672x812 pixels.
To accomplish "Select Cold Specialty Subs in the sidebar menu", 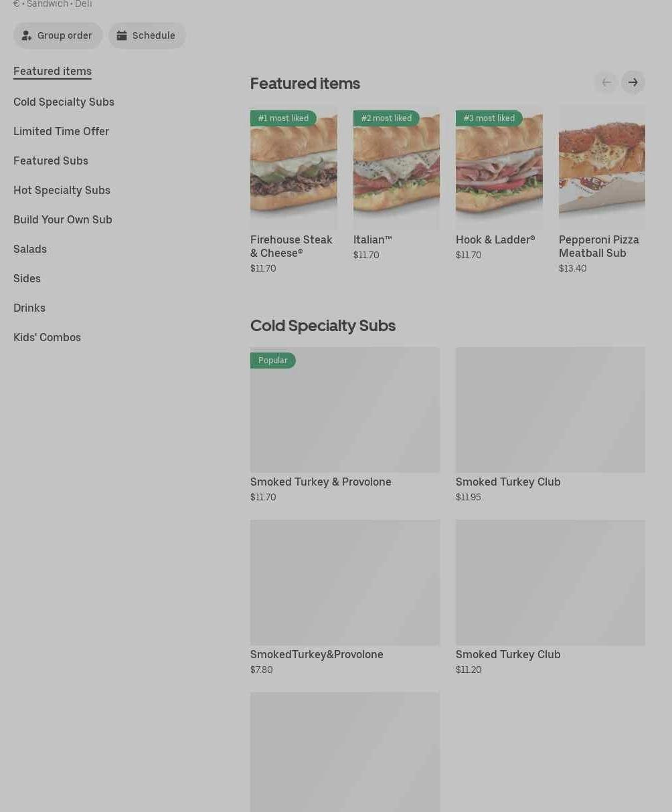I will coord(64,102).
